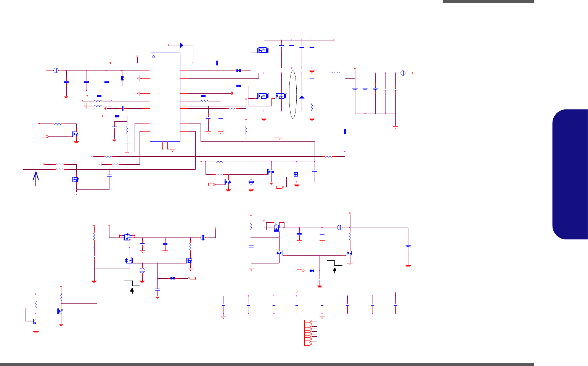Select the tall ellipse outline
Viewport: 588px width, 366px height.
pyautogui.click(x=292, y=94)
